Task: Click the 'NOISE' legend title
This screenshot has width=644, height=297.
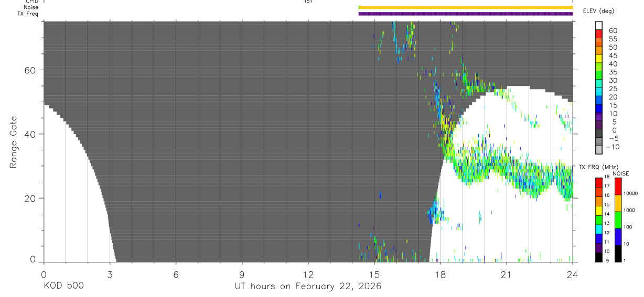Action: coord(620,173)
